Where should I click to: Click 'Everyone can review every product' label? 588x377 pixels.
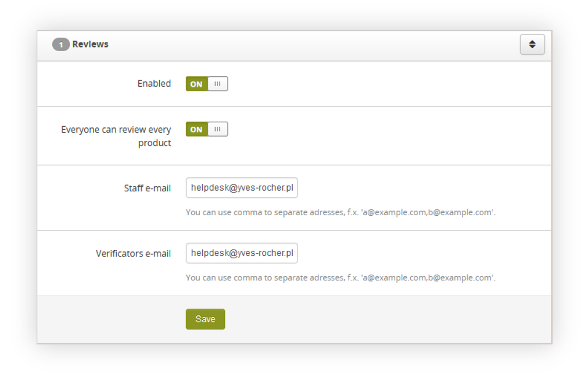[116, 136]
